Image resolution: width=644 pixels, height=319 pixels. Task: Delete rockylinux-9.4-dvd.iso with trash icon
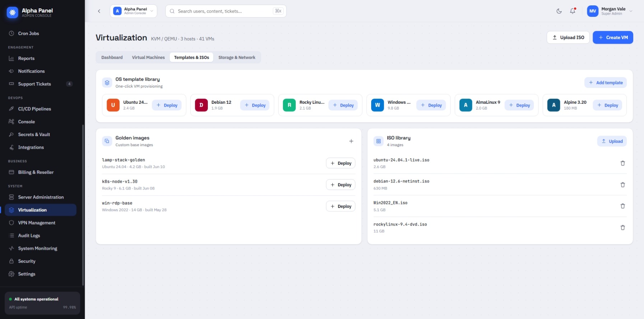(x=622, y=227)
